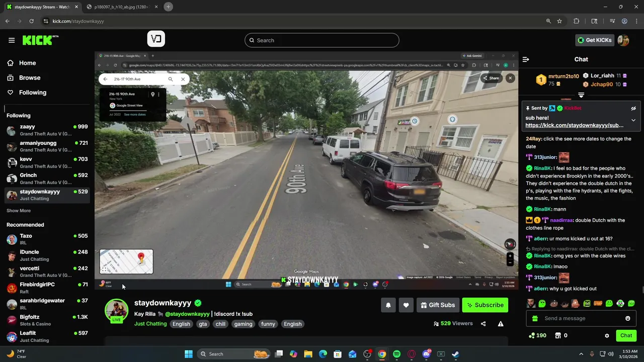Open Following in the sidebar
The image size is (644, 362).
pos(27,93)
